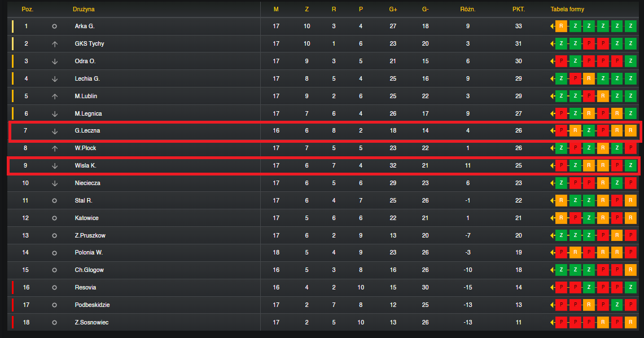Screen dimensions: 644x338
Task: Click M.Lublin's up arrow trend icon
Action: pyautogui.click(x=55, y=96)
